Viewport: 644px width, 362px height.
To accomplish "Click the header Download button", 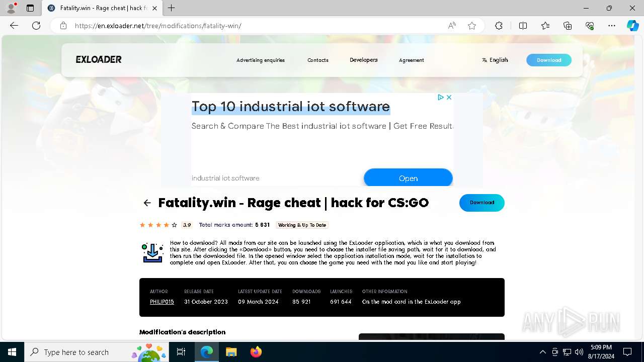I will point(549,60).
